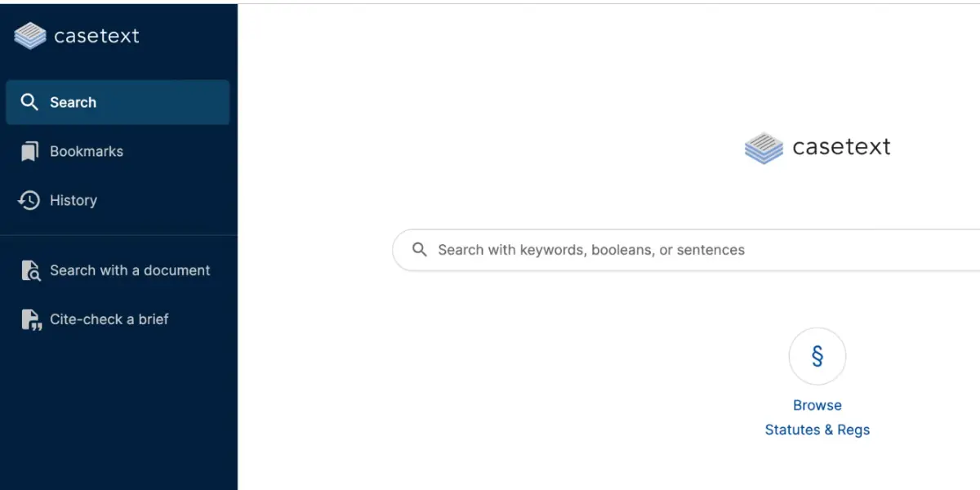980x490 pixels.
Task: Open the Statutes & Regs link
Action: pyautogui.click(x=817, y=430)
